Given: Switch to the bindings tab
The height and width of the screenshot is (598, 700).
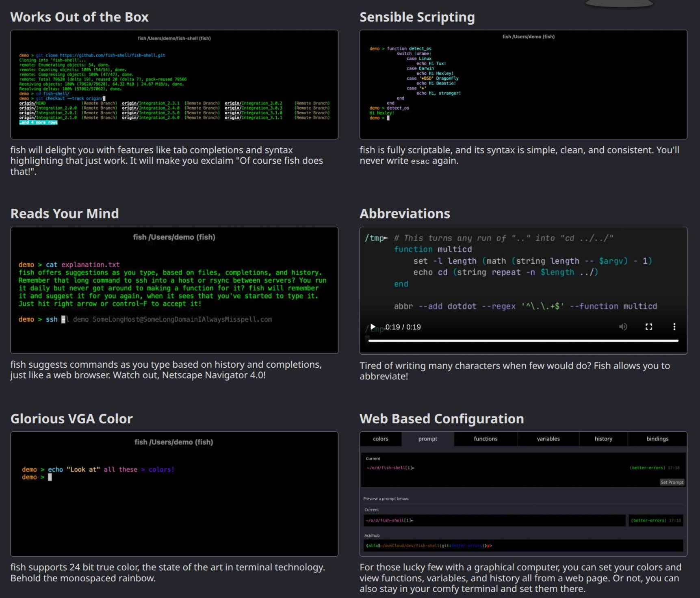Looking at the screenshot, I should 657,439.
